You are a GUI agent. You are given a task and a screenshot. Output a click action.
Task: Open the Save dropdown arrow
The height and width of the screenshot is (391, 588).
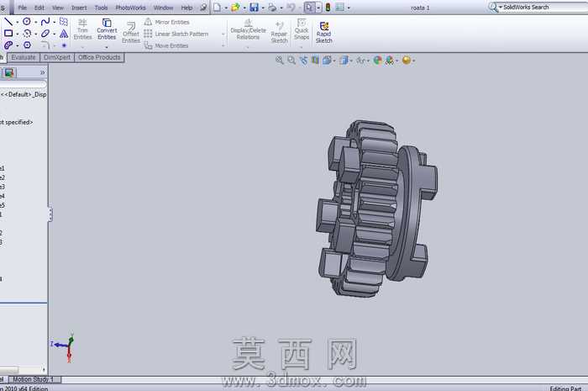pos(263,8)
